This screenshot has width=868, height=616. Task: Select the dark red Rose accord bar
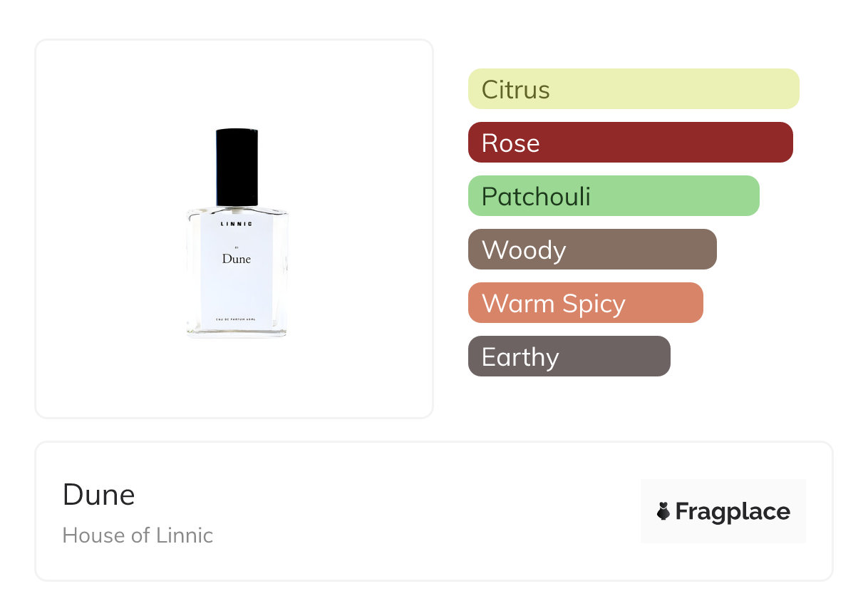[x=631, y=143]
